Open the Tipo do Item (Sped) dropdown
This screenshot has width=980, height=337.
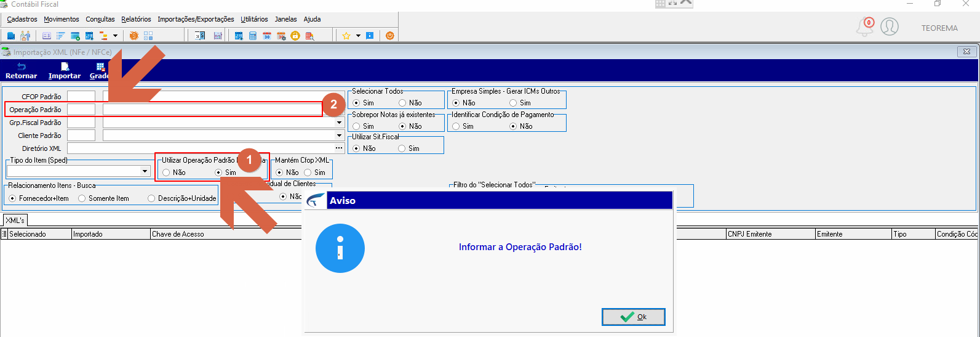[145, 171]
